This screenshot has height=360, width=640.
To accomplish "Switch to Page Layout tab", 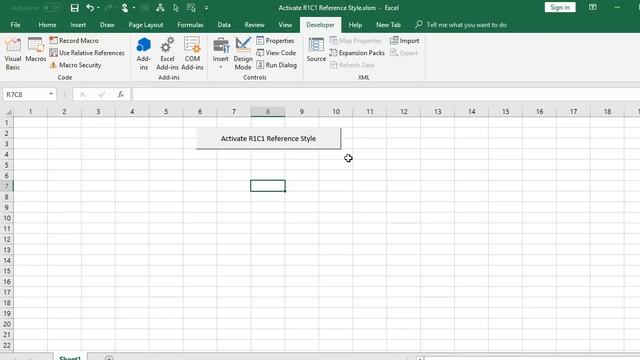I will point(146,25).
